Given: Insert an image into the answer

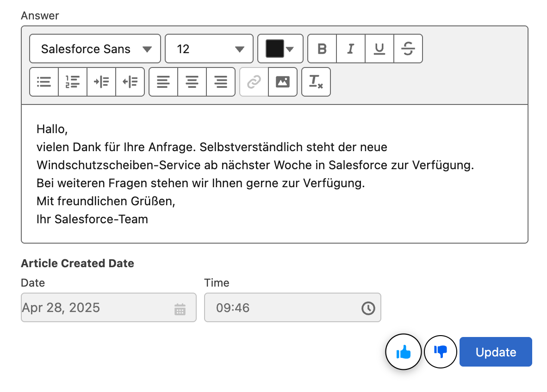Looking at the screenshot, I should [x=283, y=82].
